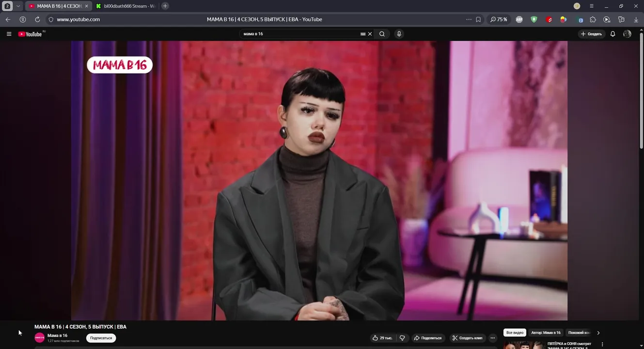Switch to the МАМА В 16 tab
Screen dimensions: 644x349
(58, 6)
